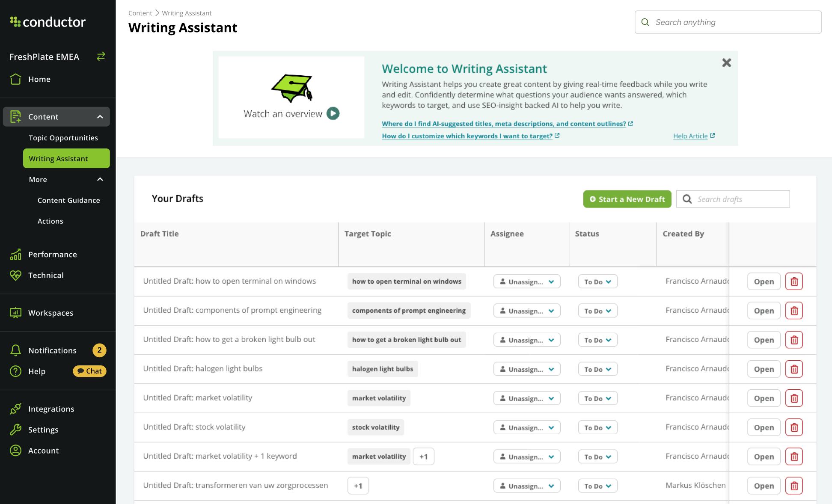Image resolution: width=832 pixels, height=504 pixels.
Task: Delete the 'how to open terminal on windows' draft
Action: pyautogui.click(x=794, y=282)
